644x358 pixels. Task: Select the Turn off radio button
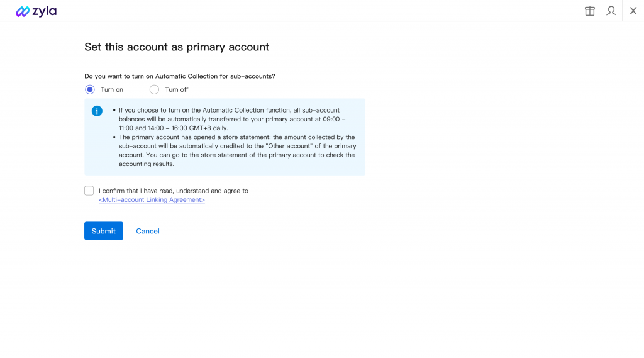pyautogui.click(x=154, y=89)
